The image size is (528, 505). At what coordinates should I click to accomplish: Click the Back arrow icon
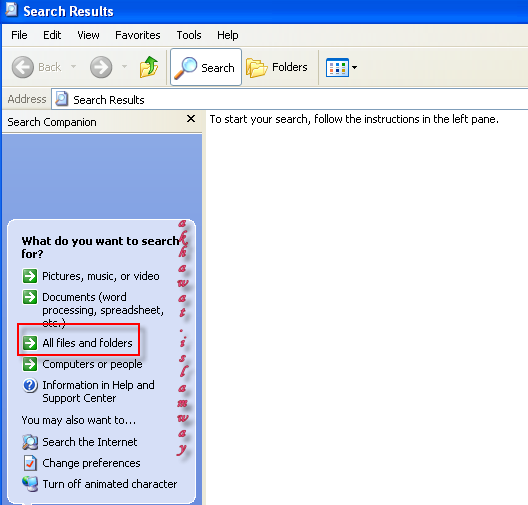click(23, 67)
